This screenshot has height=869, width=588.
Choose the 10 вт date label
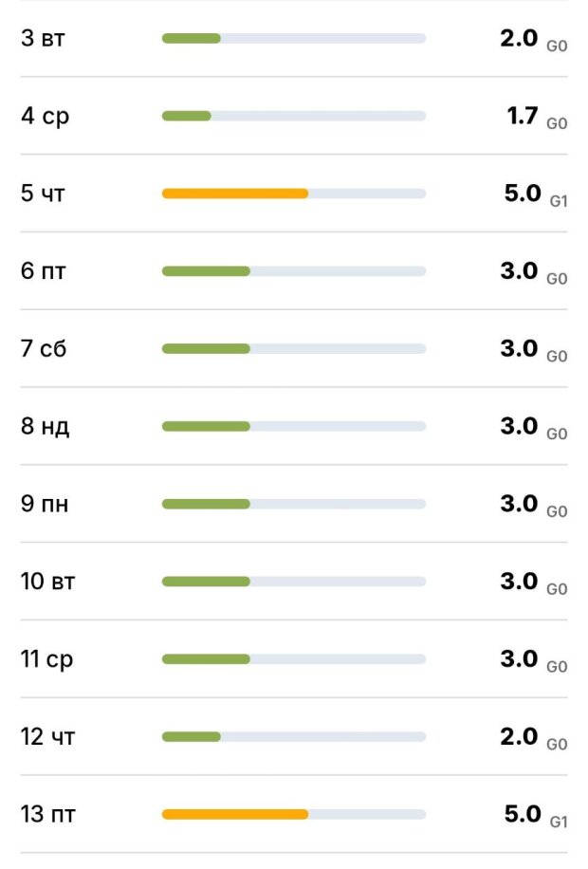[47, 582]
